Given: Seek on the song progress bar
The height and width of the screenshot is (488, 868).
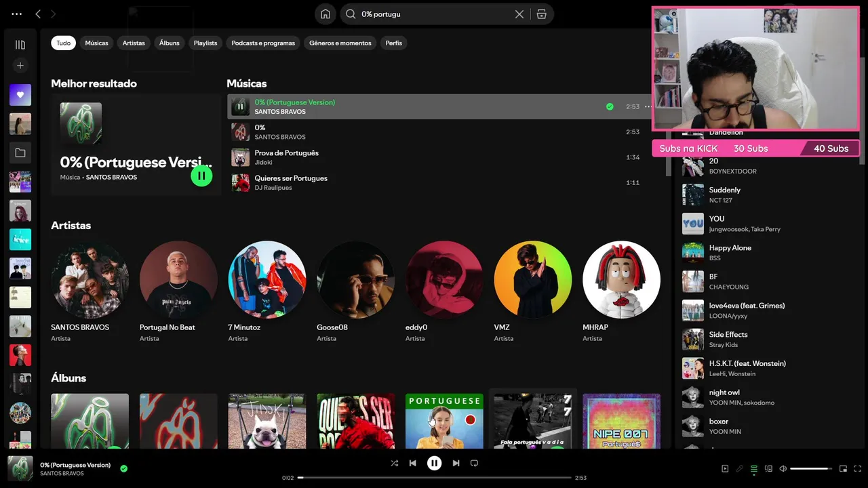Looking at the screenshot, I should [x=435, y=478].
